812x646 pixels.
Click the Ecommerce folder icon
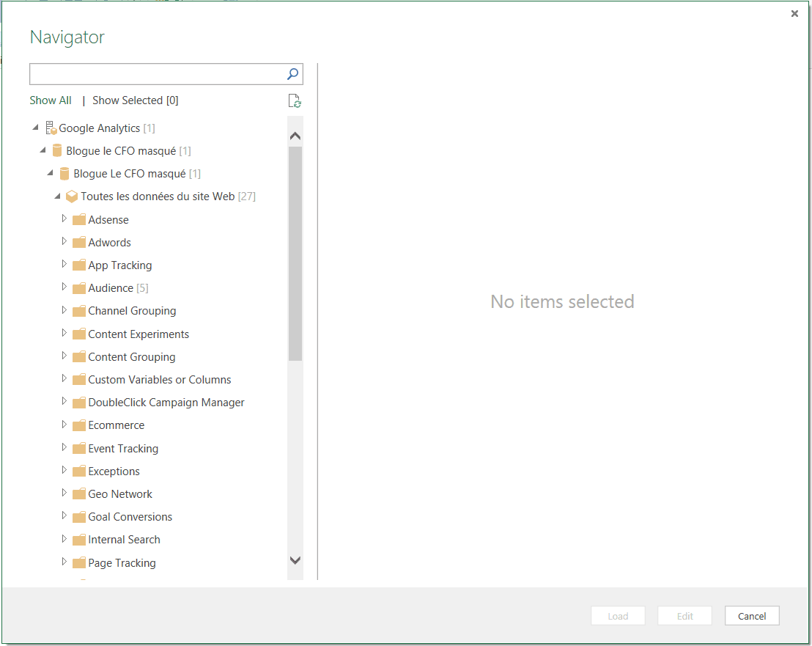pyautogui.click(x=79, y=425)
